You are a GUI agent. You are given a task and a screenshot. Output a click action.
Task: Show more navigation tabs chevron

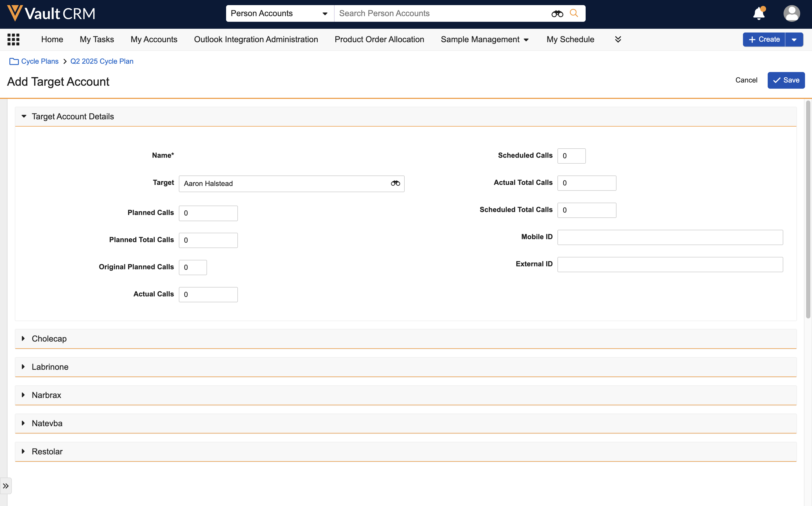pos(618,40)
